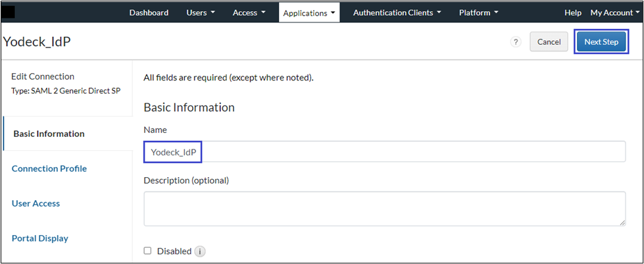Click the black logo at top-left
This screenshot has width=644, height=264.
(9, 12)
